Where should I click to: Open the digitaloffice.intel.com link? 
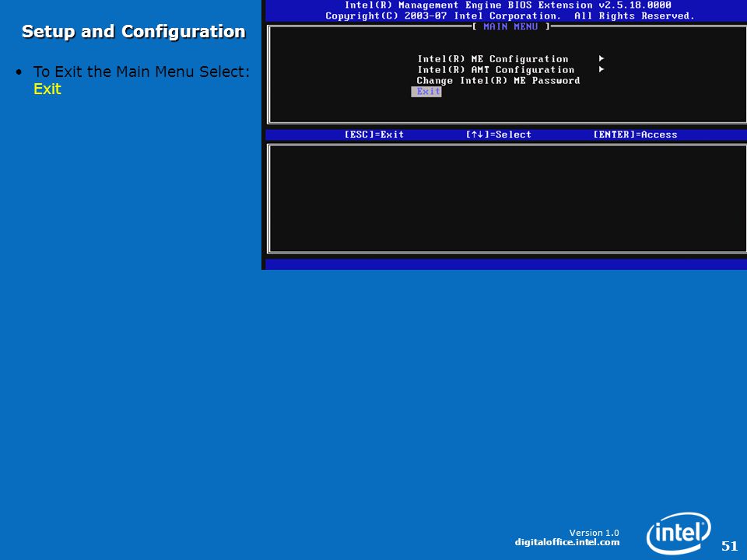[567, 542]
